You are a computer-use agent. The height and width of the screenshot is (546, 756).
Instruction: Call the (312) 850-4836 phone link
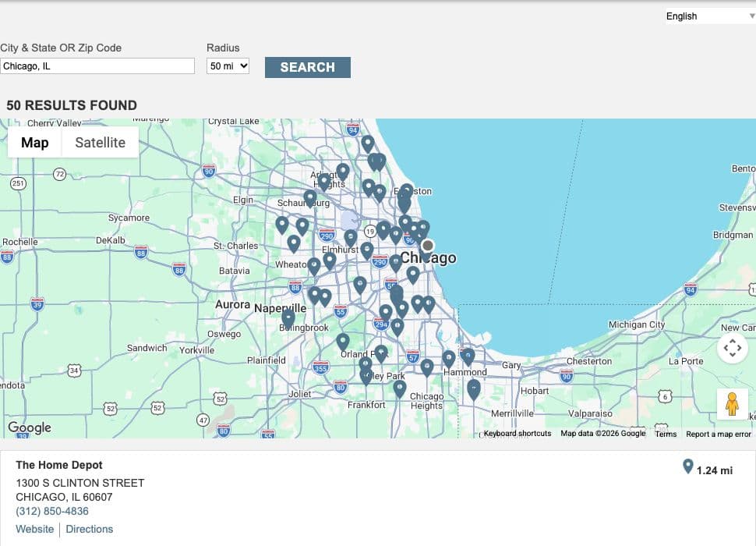tap(52, 511)
